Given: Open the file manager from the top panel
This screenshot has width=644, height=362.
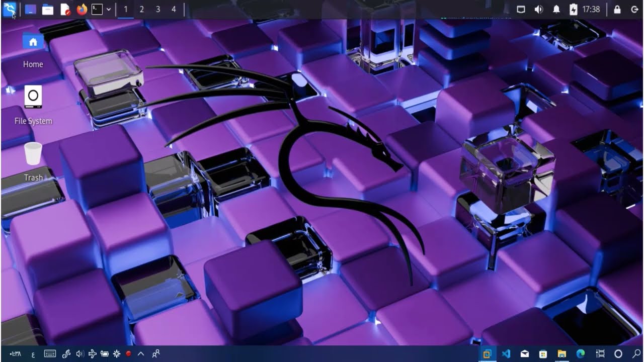Looking at the screenshot, I should (48, 9).
